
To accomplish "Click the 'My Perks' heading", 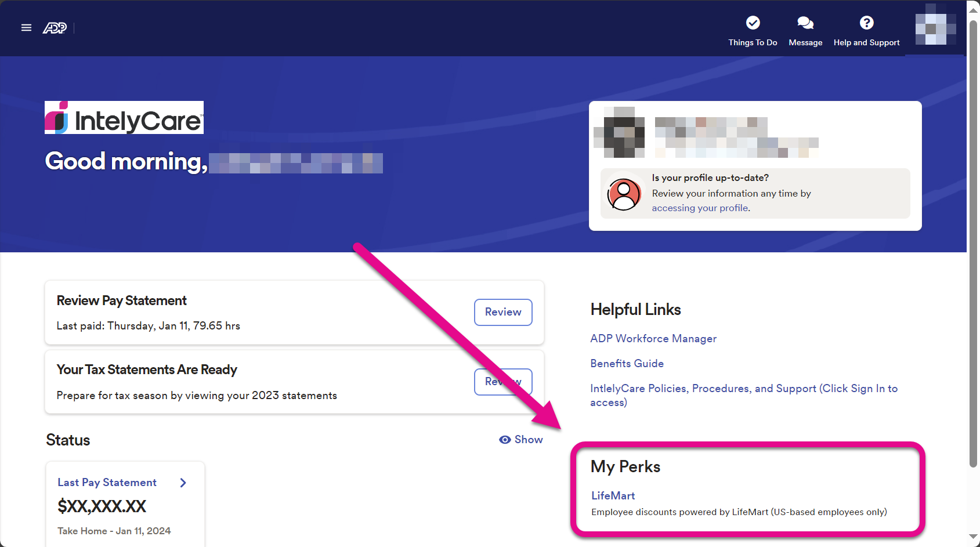I will coord(625,467).
